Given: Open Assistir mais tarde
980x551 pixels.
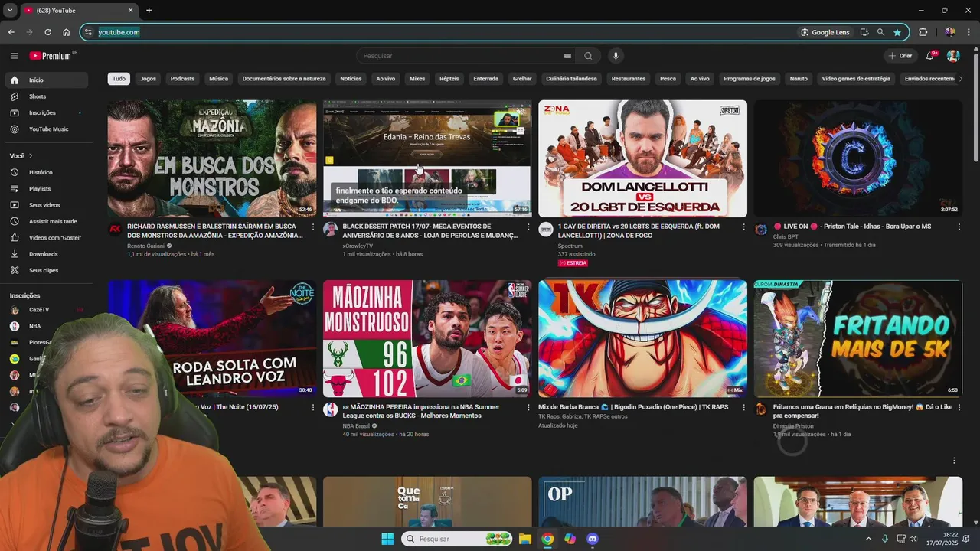Looking at the screenshot, I should tap(47, 221).
